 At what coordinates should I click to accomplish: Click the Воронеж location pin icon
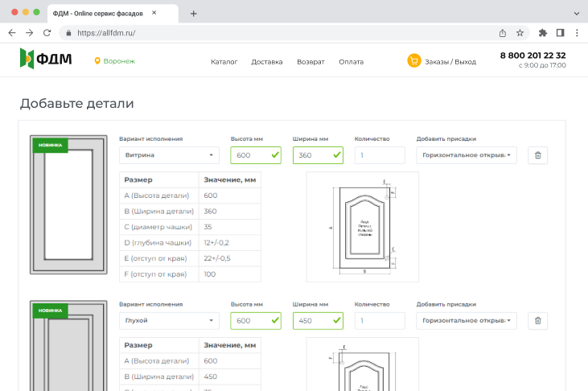pos(97,61)
